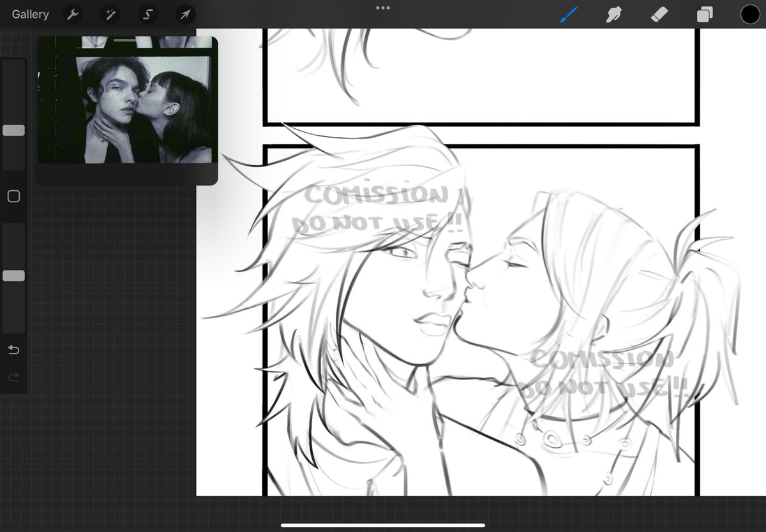This screenshot has height=532, width=766.
Task: Open the Actions menu with the wrench icon
Action: click(72, 14)
